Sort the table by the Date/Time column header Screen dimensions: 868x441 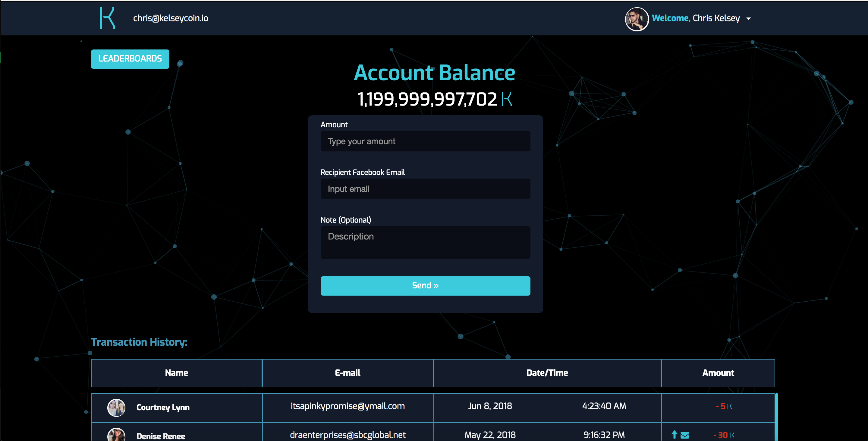(547, 373)
